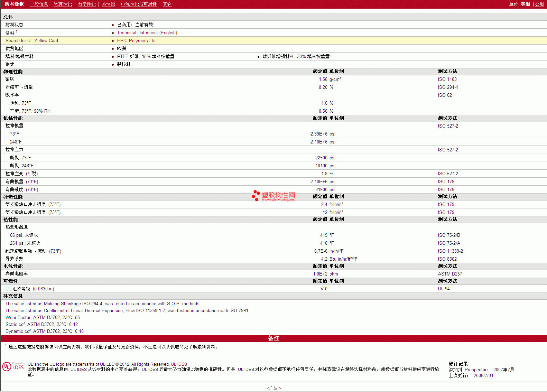The height and width of the screenshot is (392, 547).
Task: Click the ISO 1183 test method for 密度
Action: pyautogui.click(x=447, y=79)
